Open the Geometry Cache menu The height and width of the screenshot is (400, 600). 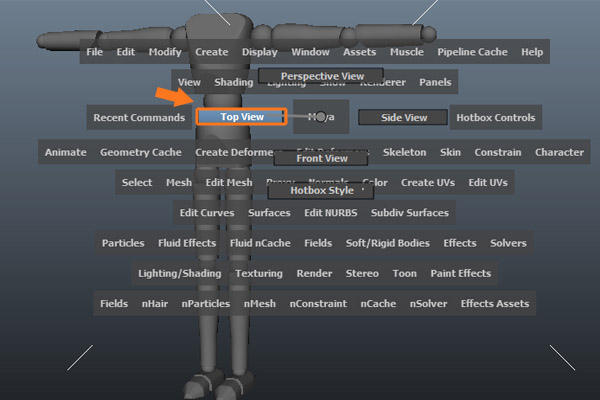[141, 152]
